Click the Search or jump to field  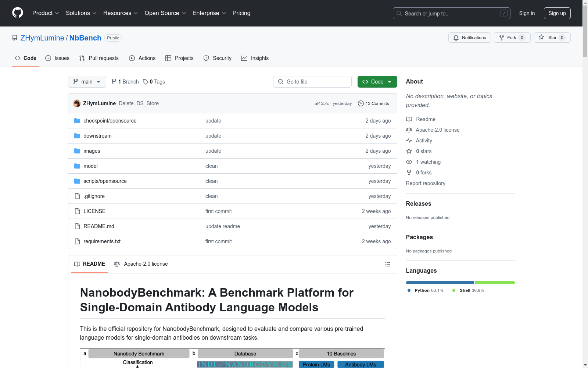click(x=452, y=13)
